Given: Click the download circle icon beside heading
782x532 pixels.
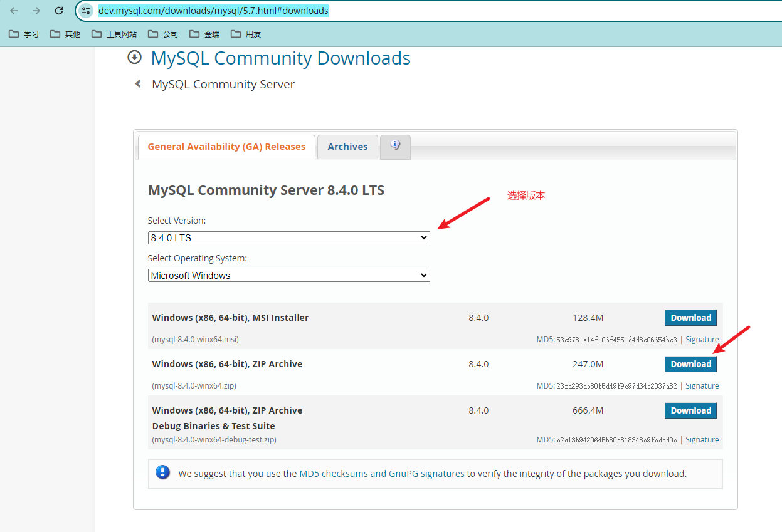Looking at the screenshot, I should click(x=134, y=58).
